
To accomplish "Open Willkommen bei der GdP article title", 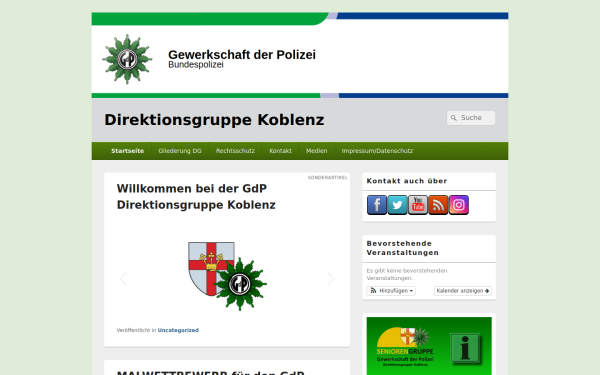I will (x=196, y=197).
